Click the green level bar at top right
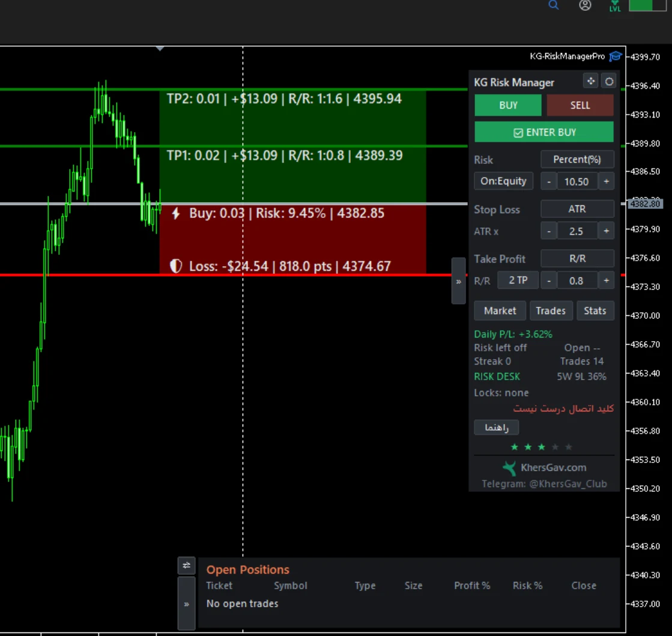Viewport: 672px width, 636px height. point(647,5)
